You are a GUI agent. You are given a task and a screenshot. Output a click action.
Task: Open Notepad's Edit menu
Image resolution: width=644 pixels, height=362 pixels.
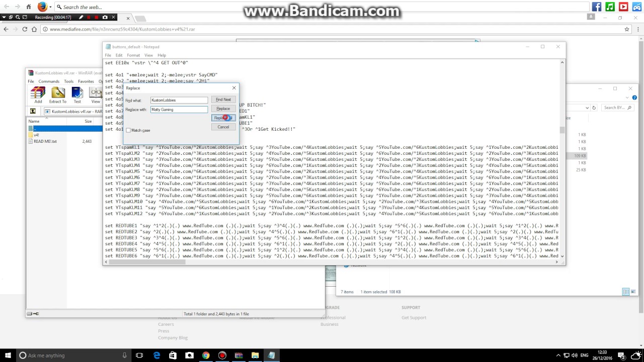(x=119, y=55)
